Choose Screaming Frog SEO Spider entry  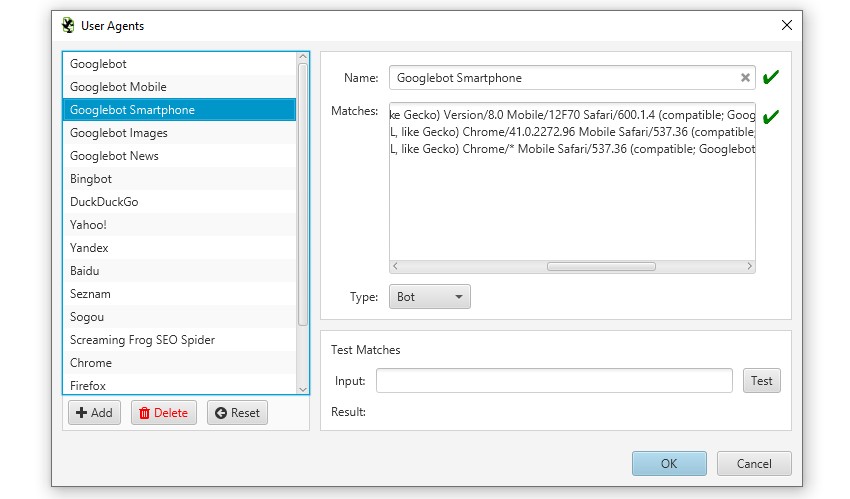point(179,340)
